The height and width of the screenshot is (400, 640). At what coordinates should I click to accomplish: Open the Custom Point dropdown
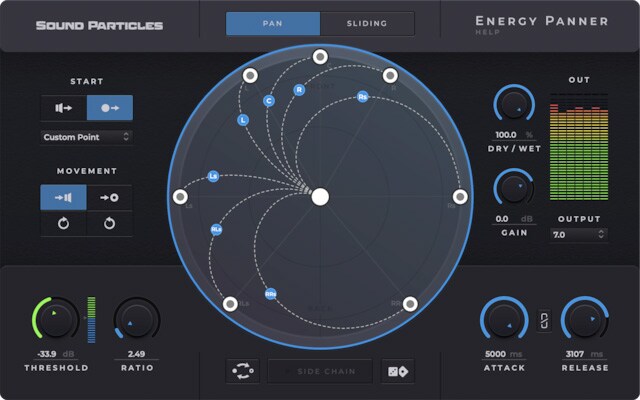coord(86,136)
